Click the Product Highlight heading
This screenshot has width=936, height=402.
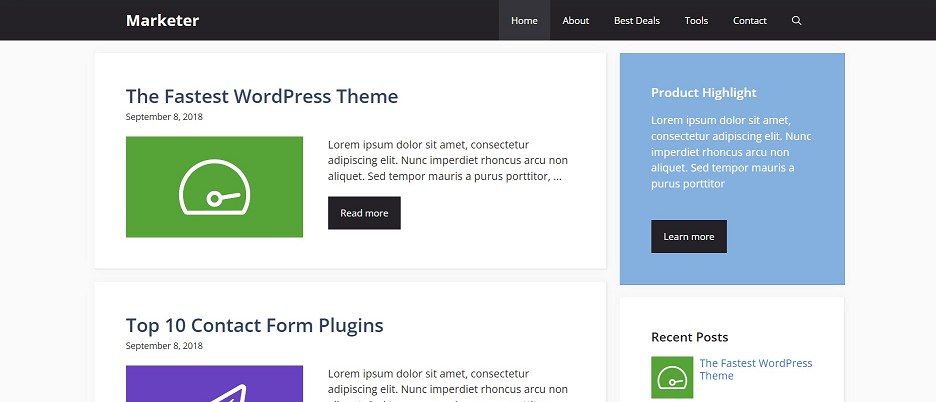point(704,93)
